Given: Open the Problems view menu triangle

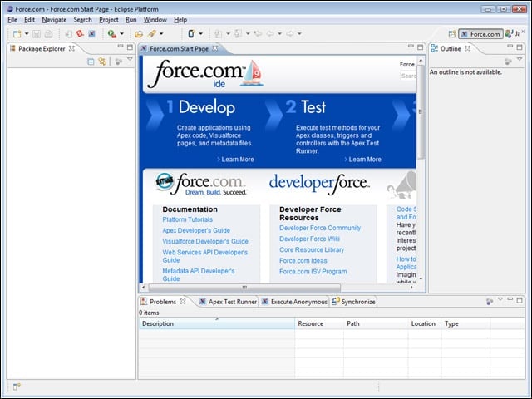Looking at the screenshot, I should tap(500, 299).
